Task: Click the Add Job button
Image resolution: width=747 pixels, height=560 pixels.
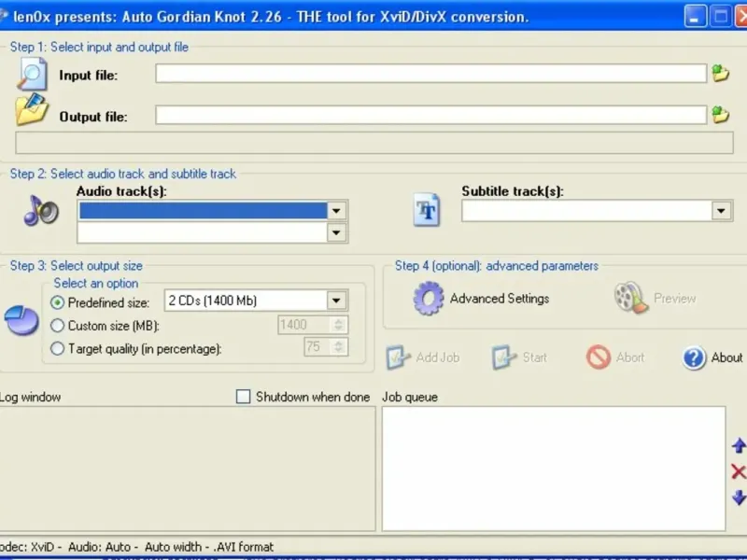Action: [423, 357]
